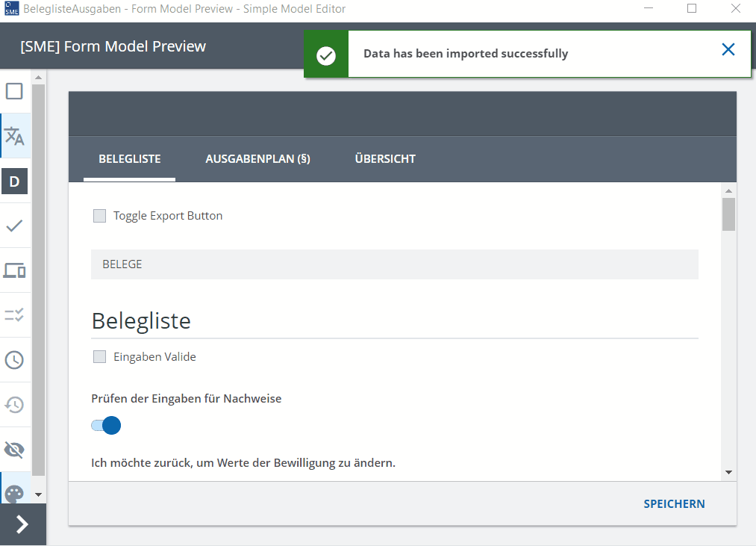The image size is (756, 546).
Task: Check the Eingaben Valide checkbox
Action: coord(99,357)
